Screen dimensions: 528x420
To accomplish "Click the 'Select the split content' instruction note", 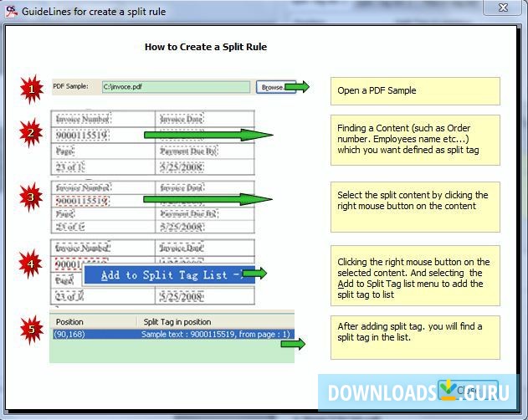I will coord(415,207).
